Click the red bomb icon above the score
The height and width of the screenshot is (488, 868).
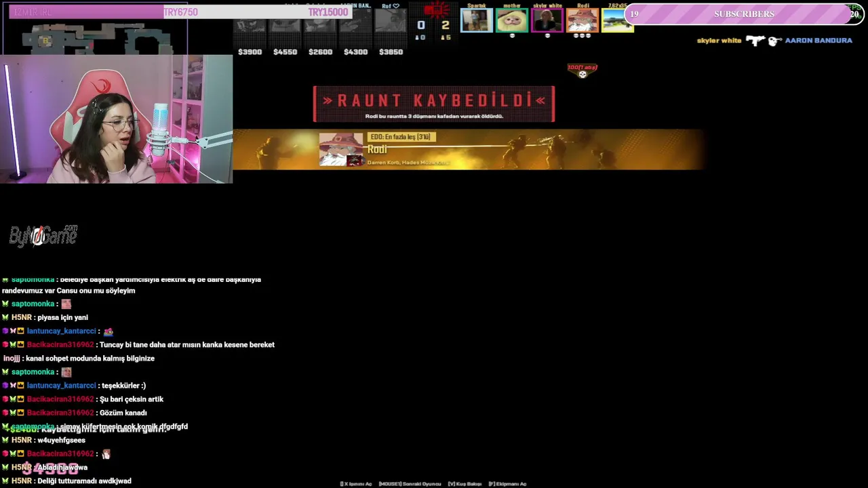435,9
